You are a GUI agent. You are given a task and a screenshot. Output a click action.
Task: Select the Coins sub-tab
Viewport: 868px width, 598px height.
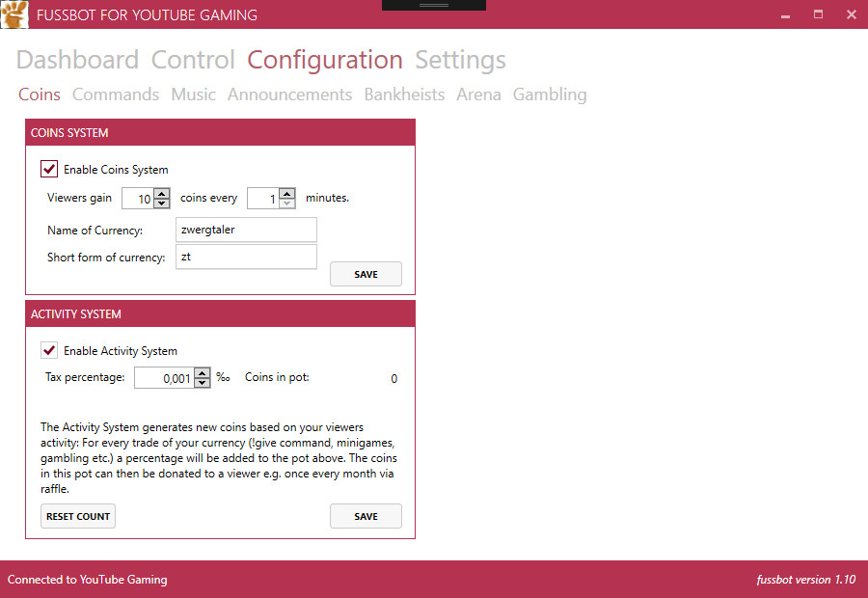pos(40,95)
